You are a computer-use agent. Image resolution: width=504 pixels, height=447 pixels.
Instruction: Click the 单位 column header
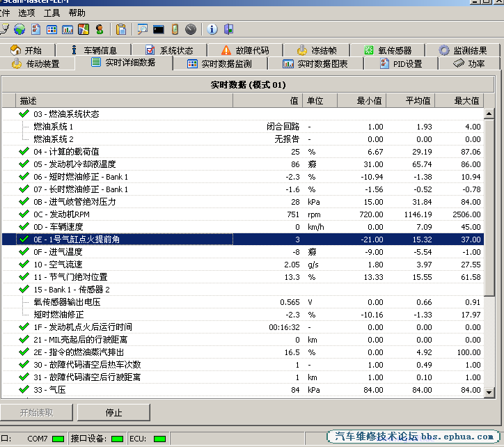pyautogui.click(x=320, y=101)
